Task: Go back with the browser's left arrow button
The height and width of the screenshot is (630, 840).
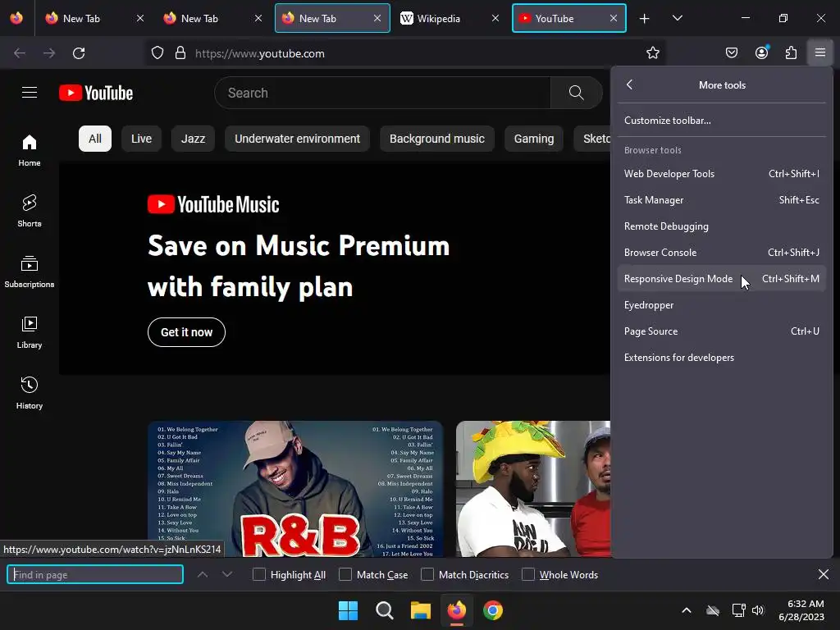Action: 20,53
